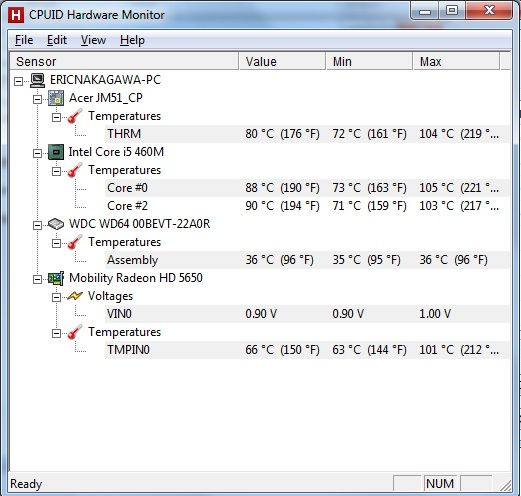Click Assembly min value 35 °C
Screen dimensions: 521x496
pos(366,260)
